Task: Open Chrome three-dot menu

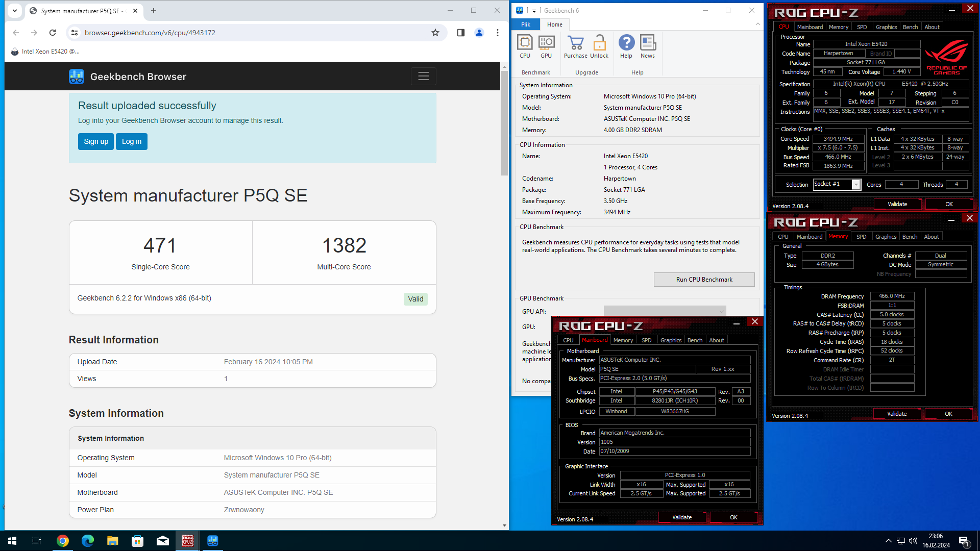Action: pos(498,33)
